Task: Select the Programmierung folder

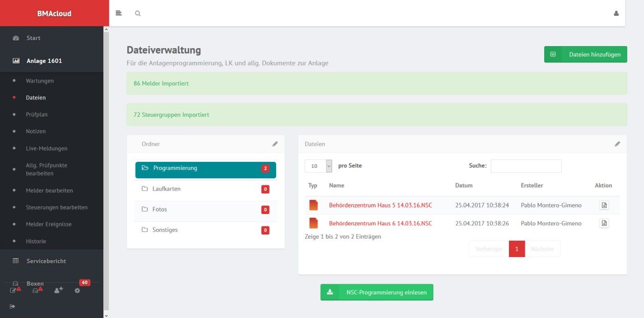Action: click(x=206, y=170)
